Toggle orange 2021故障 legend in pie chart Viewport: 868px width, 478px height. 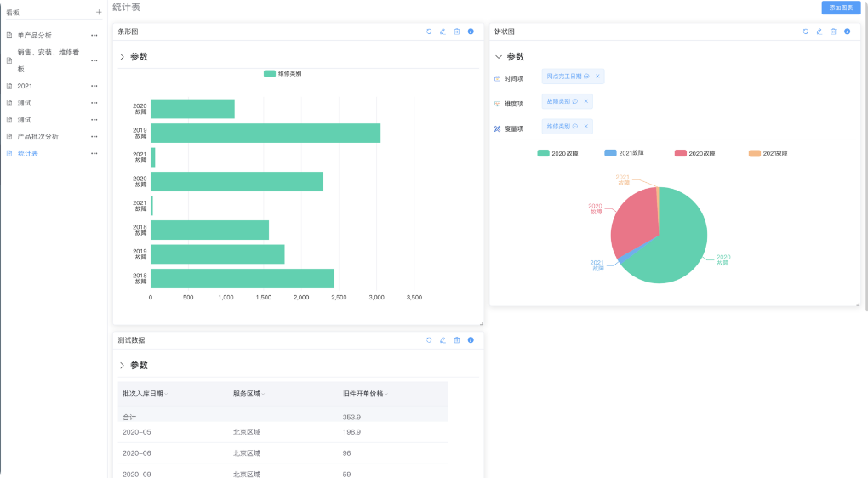[768, 153]
